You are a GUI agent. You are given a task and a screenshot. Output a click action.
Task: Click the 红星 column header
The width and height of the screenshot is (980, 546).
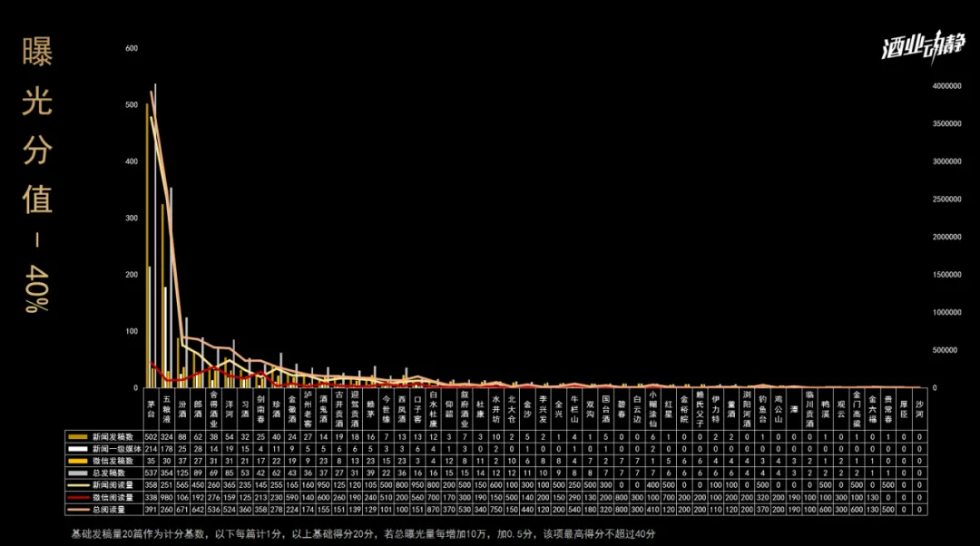coord(668,409)
